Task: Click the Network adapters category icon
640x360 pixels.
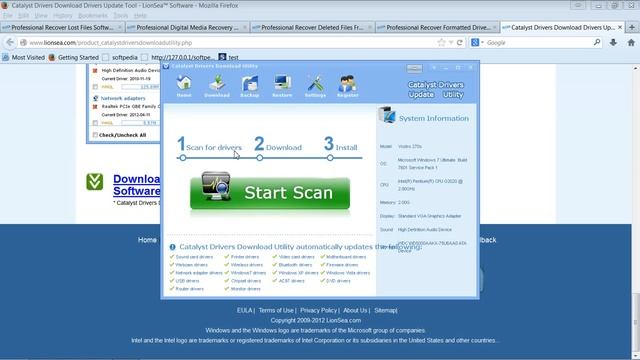Action: click(x=96, y=98)
